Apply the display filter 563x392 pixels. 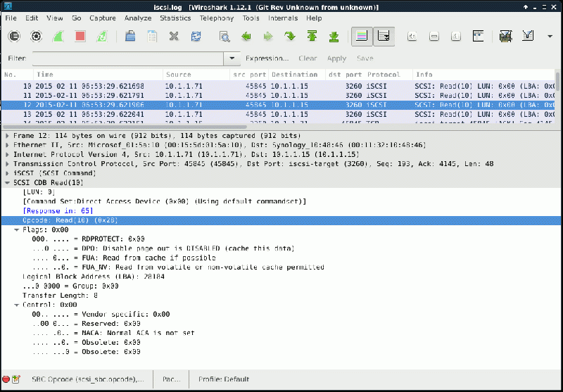tap(336, 58)
